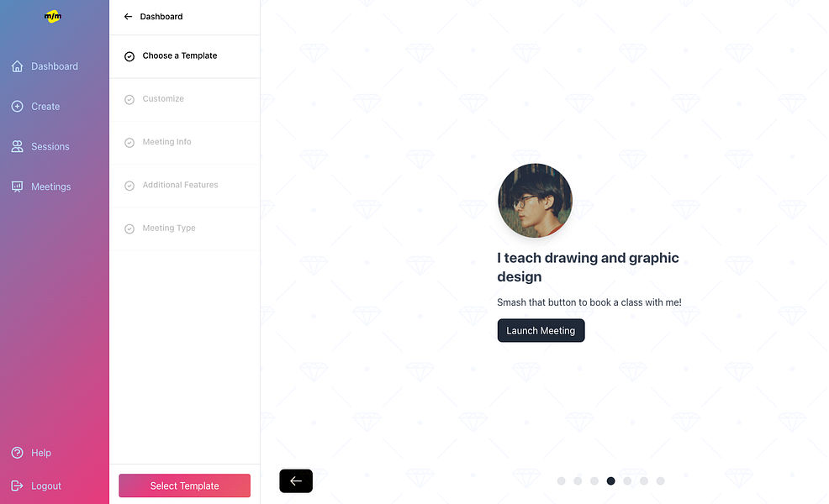Open Sessions via the people icon
The image size is (829, 504).
pyautogui.click(x=18, y=146)
